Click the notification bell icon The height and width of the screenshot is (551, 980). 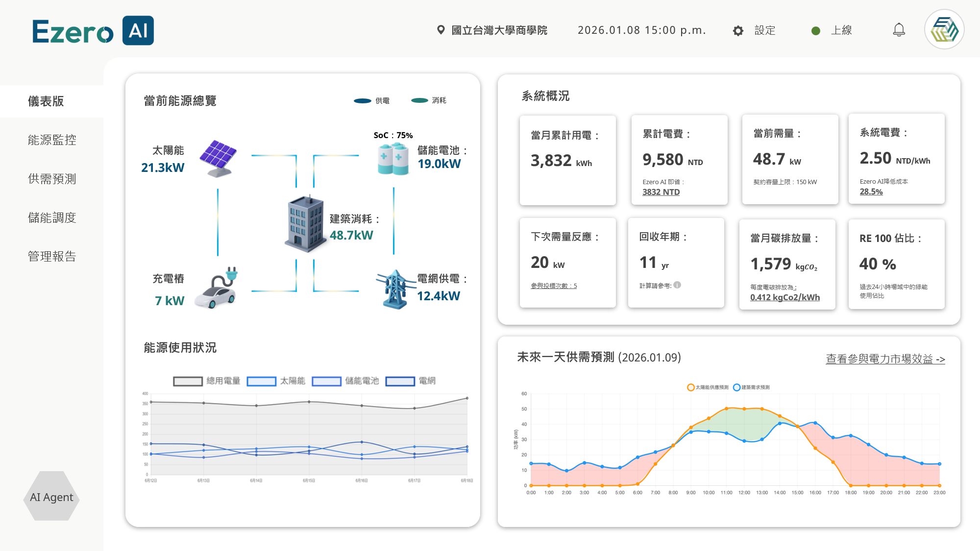click(899, 30)
